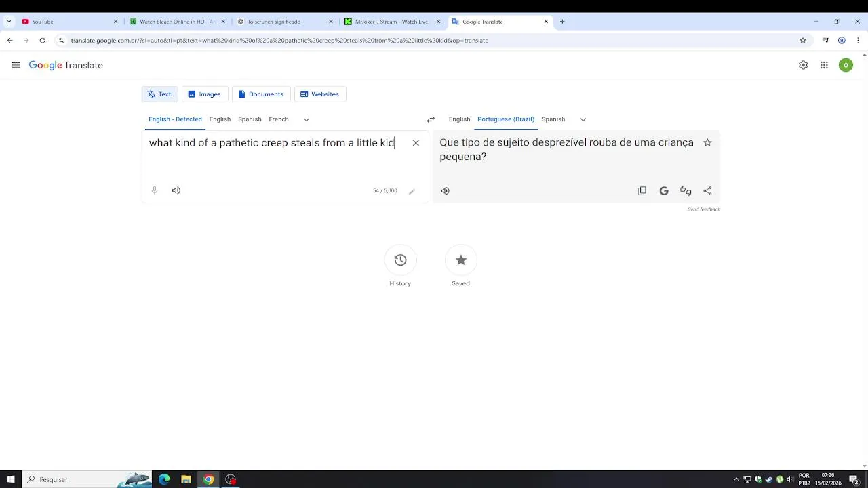This screenshot has width=868, height=488.
Task: Open the Chrome profile button
Action: coord(842,41)
